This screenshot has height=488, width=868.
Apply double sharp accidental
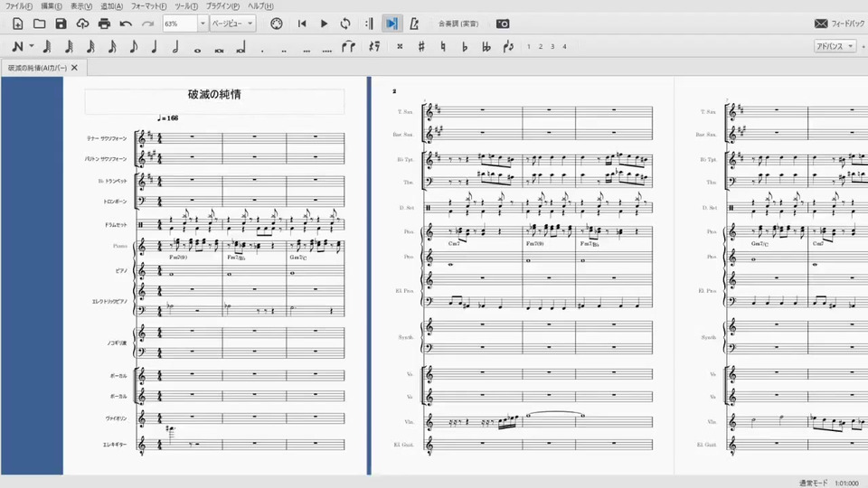tap(400, 46)
